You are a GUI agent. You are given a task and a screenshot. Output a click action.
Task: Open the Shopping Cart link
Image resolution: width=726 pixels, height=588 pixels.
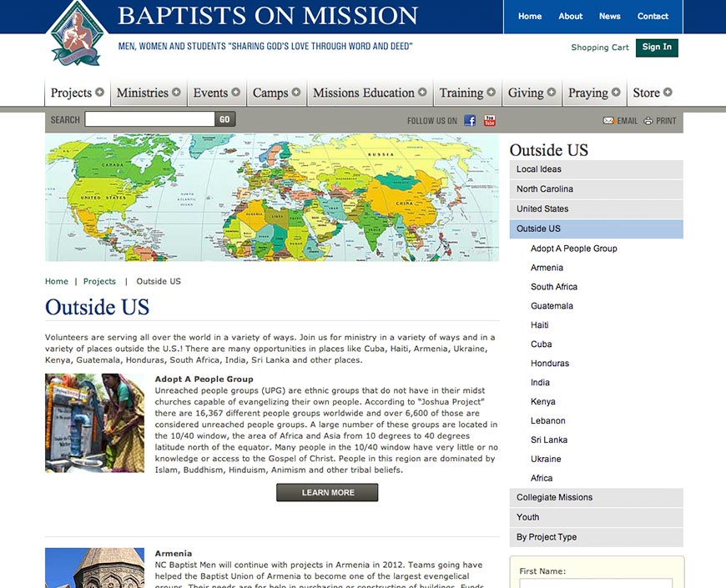click(600, 48)
